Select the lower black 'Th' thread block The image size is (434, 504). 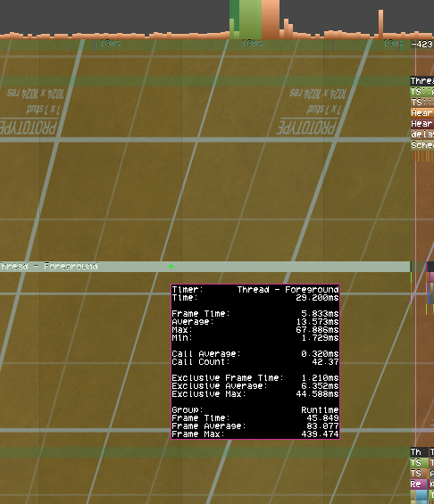[x=419, y=452]
